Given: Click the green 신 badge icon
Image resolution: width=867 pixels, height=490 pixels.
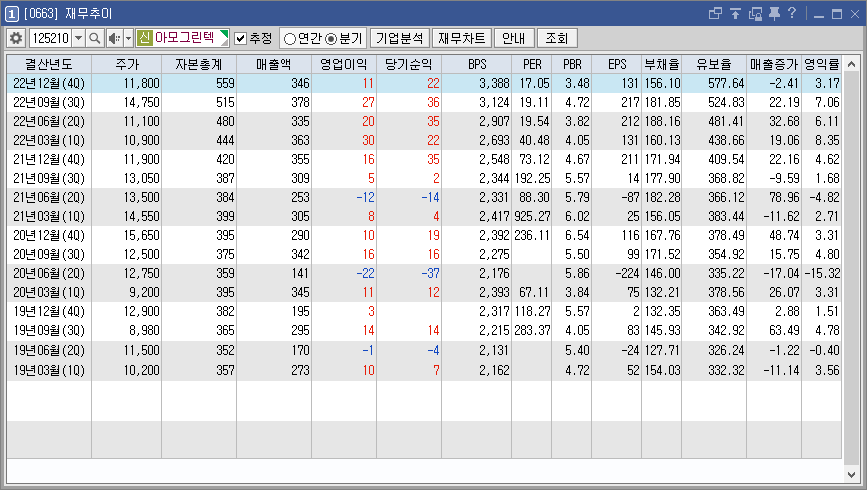Looking at the screenshot, I should pyautogui.click(x=144, y=38).
